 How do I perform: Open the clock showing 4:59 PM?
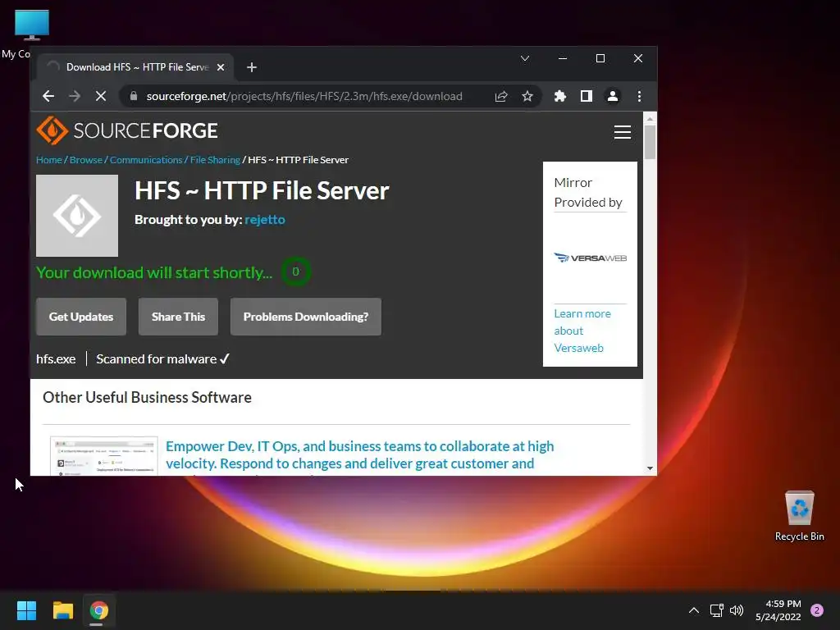tap(778, 610)
